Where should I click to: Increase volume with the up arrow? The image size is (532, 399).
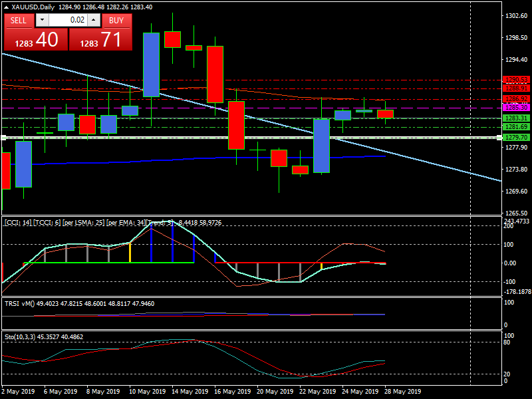click(x=94, y=20)
